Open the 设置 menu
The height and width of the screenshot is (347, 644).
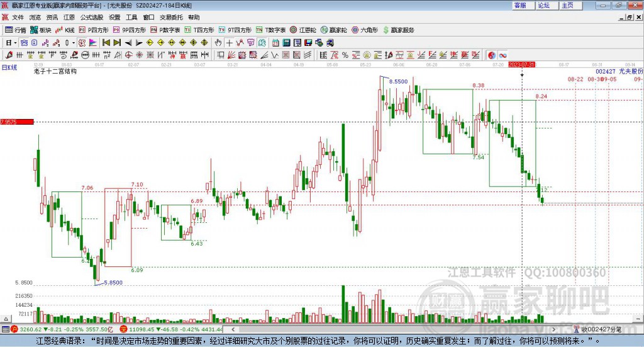(x=114, y=17)
